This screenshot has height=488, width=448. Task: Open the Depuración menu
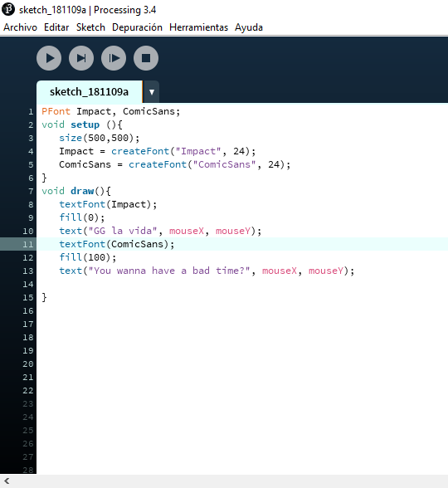(x=137, y=27)
